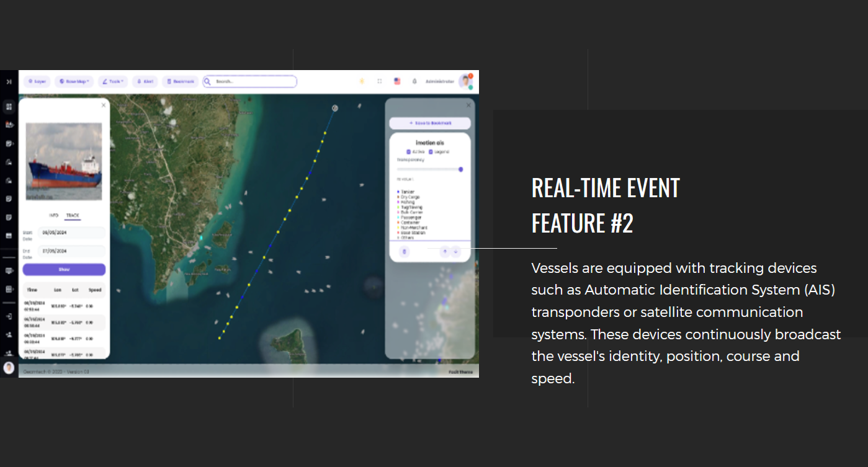
Task: Switch to the INFO tab
Action: 54,215
